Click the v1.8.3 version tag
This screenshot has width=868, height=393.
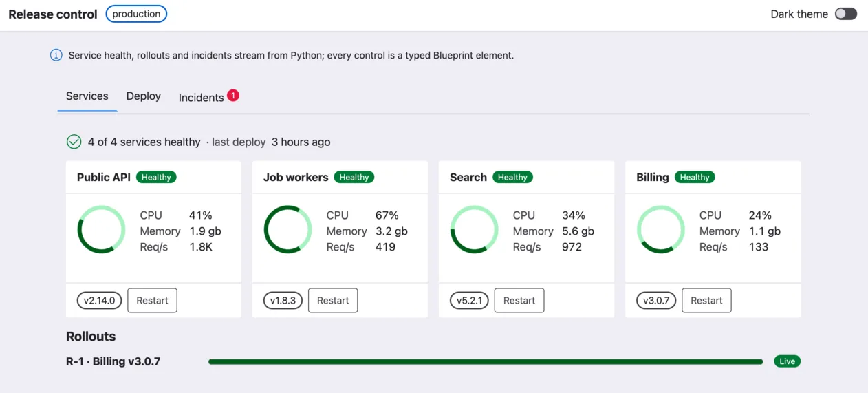pyautogui.click(x=283, y=301)
